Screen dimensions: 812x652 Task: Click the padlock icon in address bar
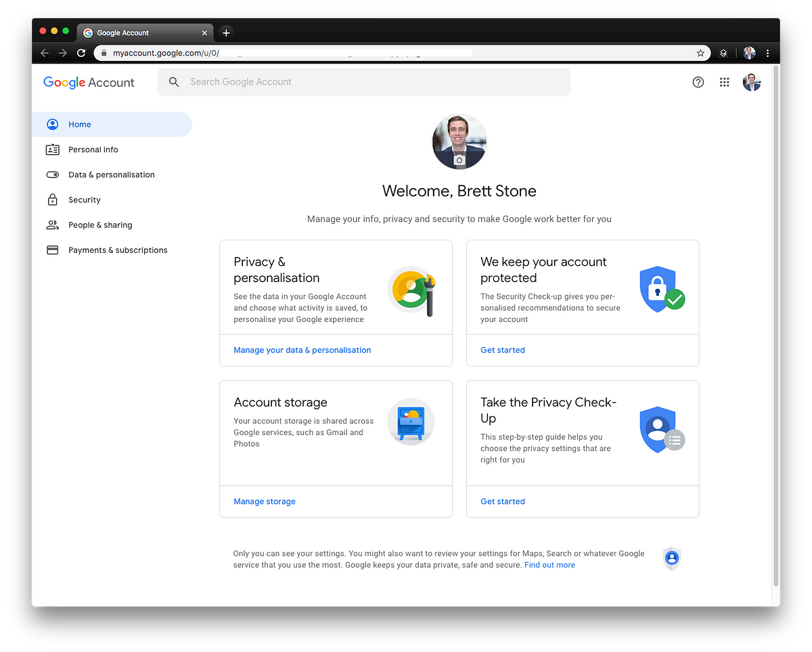[104, 53]
